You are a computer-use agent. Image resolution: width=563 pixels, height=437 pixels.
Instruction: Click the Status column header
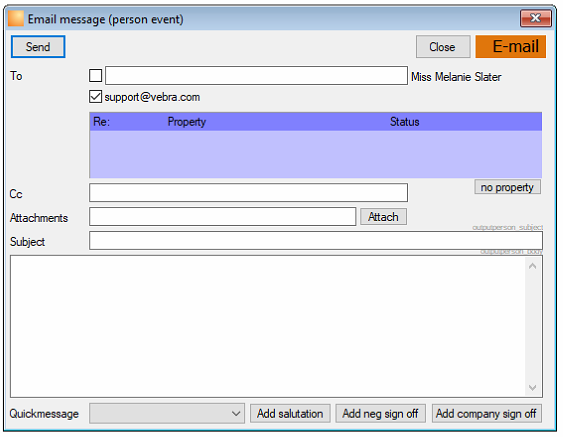point(405,122)
